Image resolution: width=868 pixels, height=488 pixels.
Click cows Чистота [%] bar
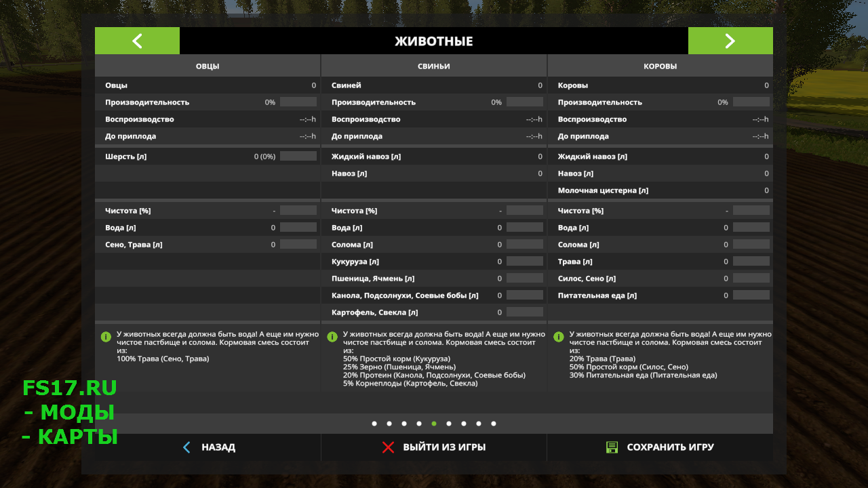coord(751,211)
